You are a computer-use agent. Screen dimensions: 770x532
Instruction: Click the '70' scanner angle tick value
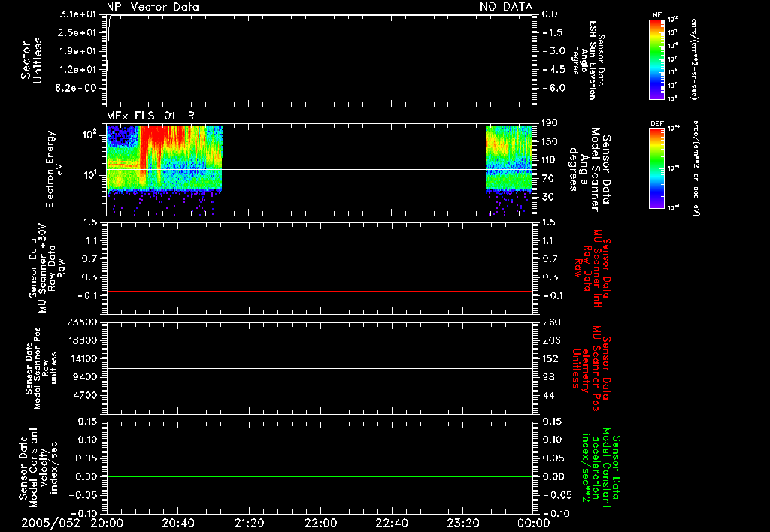coord(547,179)
